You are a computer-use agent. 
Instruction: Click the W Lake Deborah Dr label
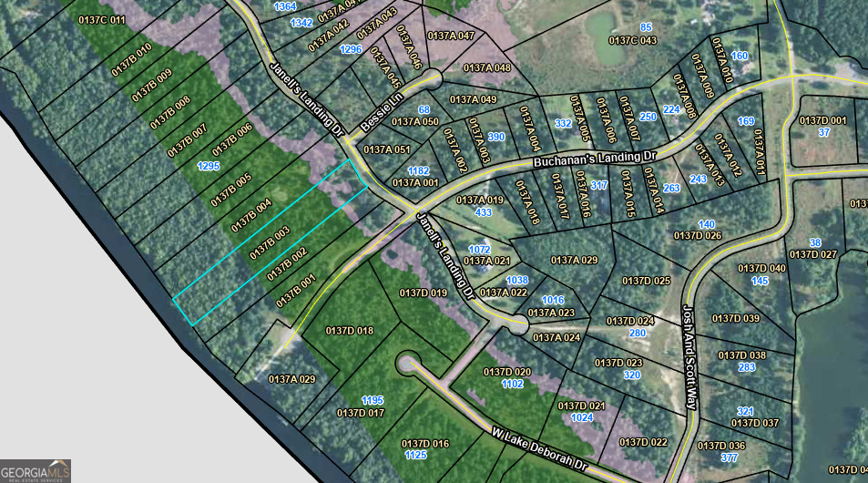pyautogui.click(x=539, y=449)
